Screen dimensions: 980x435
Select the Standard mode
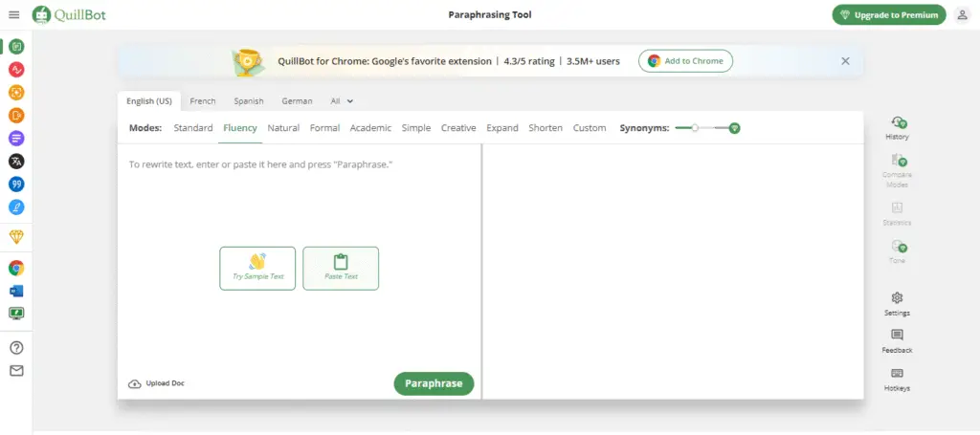[193, 128]
